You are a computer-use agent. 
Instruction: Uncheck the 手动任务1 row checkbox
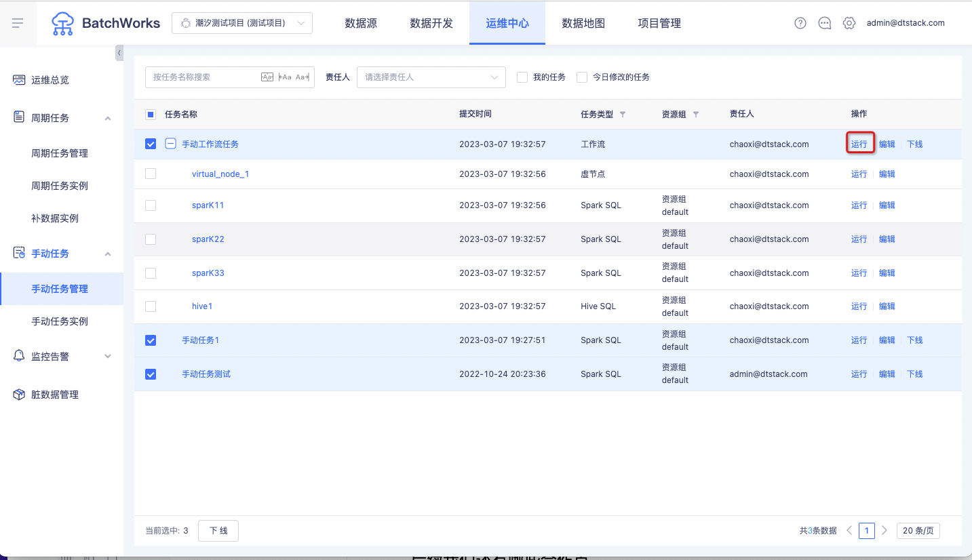point(151,340)
